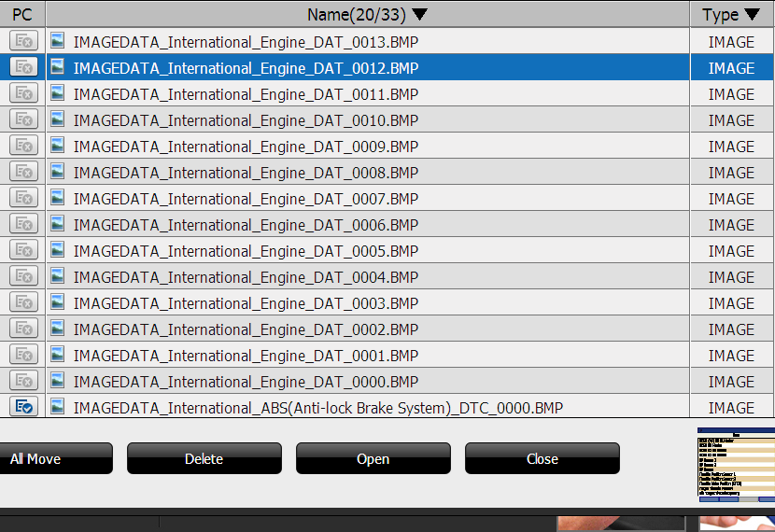Click IMAGE type cell of Engine_DAT_0006.BMP
Viewport: 775px width, 532px height.
[731, 225]
